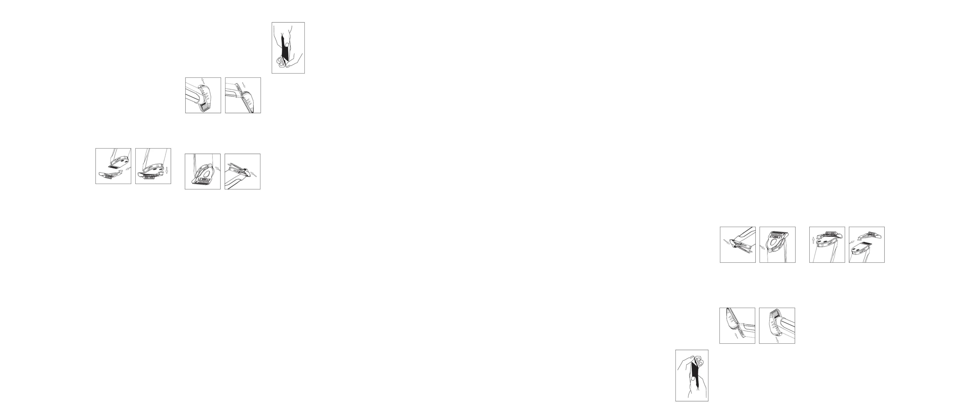Select the sliding guard side-view with downward arrow

coord(243,95)
